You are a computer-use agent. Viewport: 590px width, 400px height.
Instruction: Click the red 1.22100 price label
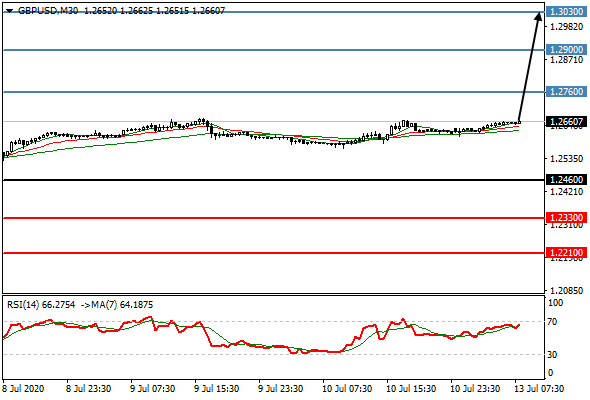(566, 252)
